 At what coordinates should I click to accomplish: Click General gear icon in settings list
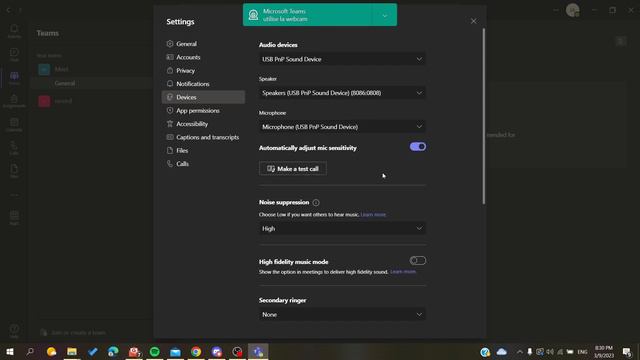170,44
